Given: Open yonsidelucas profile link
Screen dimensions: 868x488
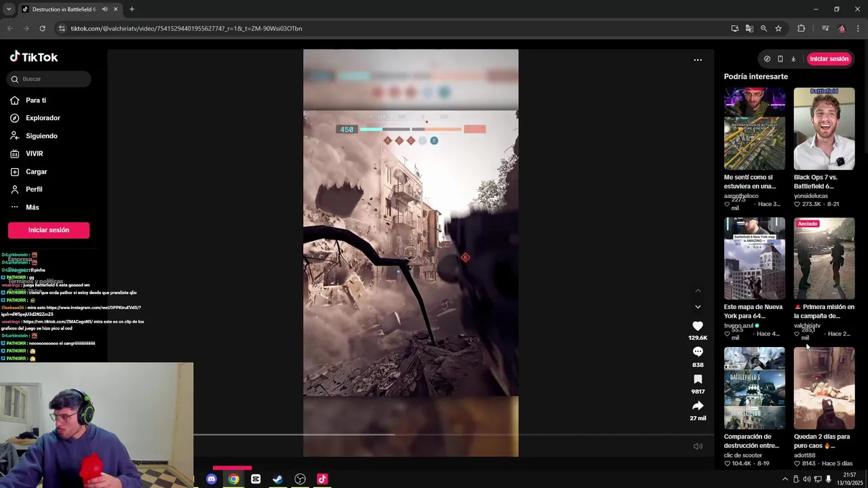Looking at the screenshot, I should (x=812, y=196).
